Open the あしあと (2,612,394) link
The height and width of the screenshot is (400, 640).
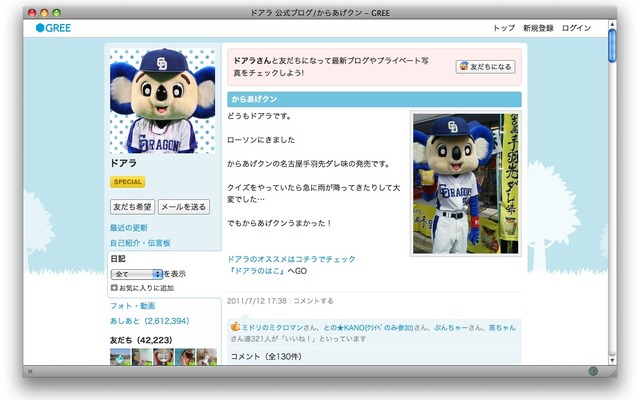149,321
